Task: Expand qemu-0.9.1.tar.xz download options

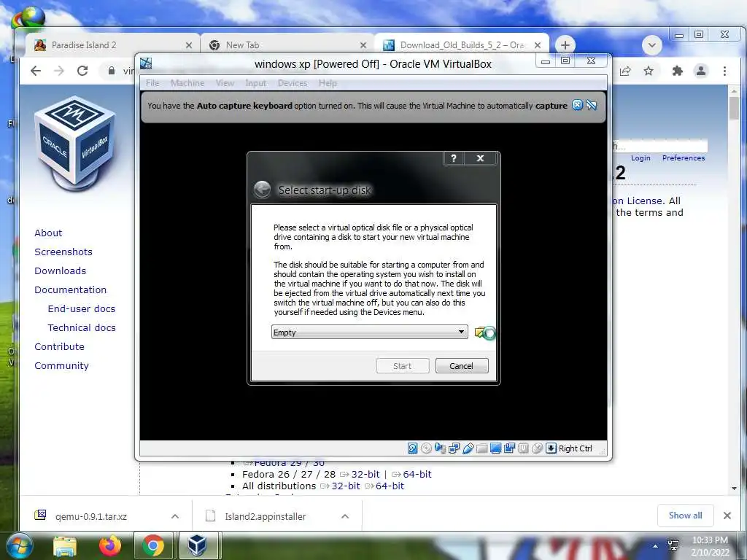Action: 175,516
